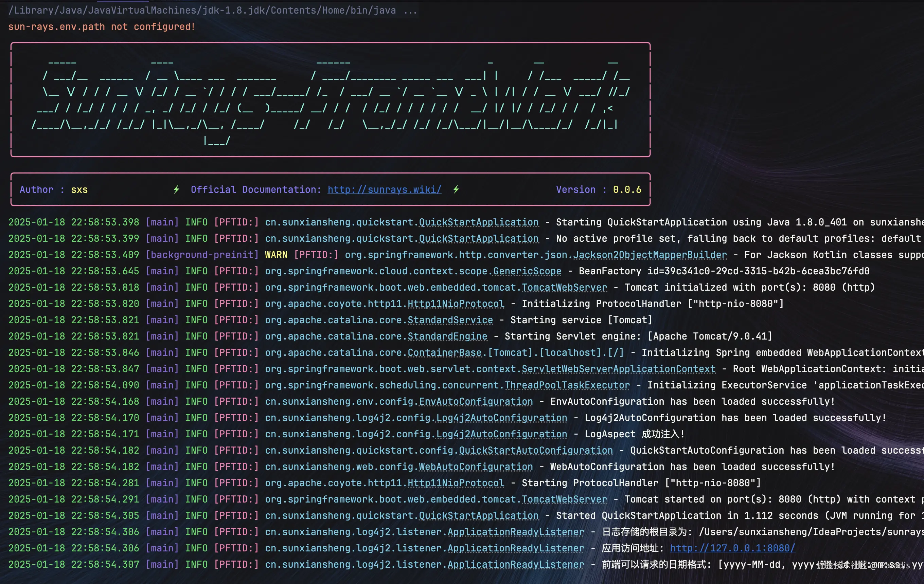
Task: Open the http://sunrays.wiki/ documentation link
Action: point(384,189)
